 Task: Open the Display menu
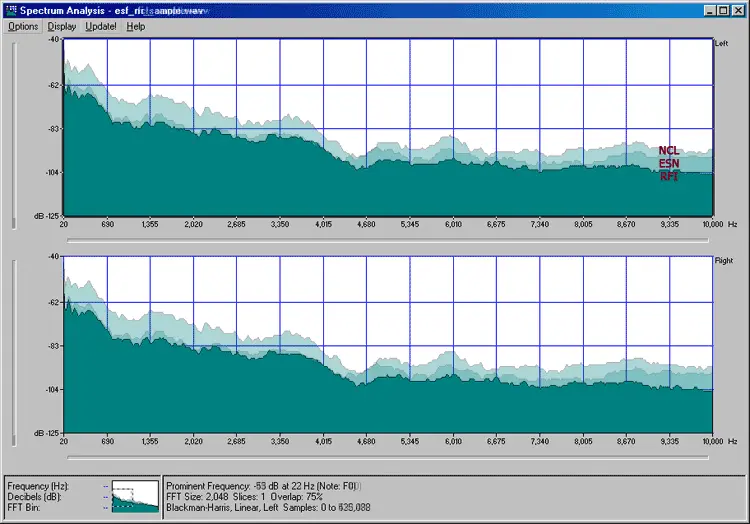click(x=62, y=27)
